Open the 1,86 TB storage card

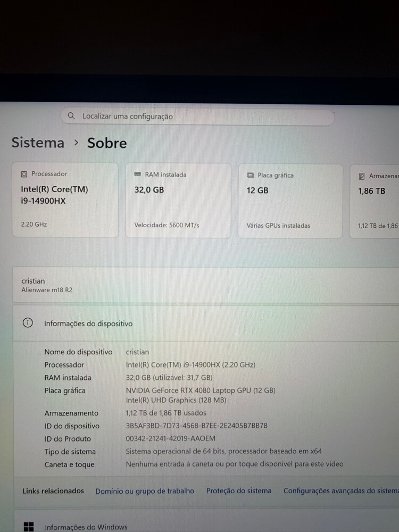tap(375, 202)
